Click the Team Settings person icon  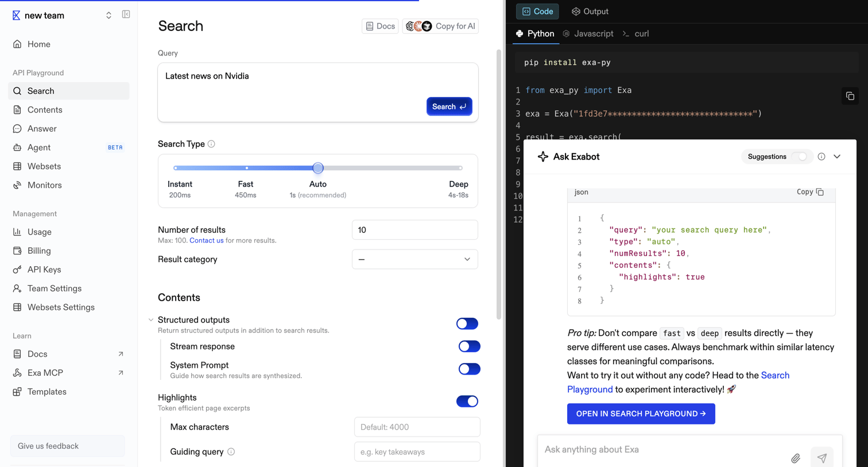coord(17,289)
